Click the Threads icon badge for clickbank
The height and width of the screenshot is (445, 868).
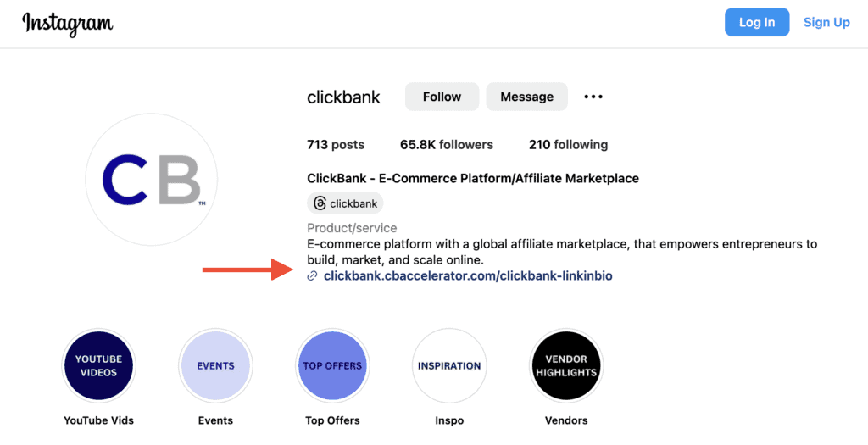tap(345, 203)
